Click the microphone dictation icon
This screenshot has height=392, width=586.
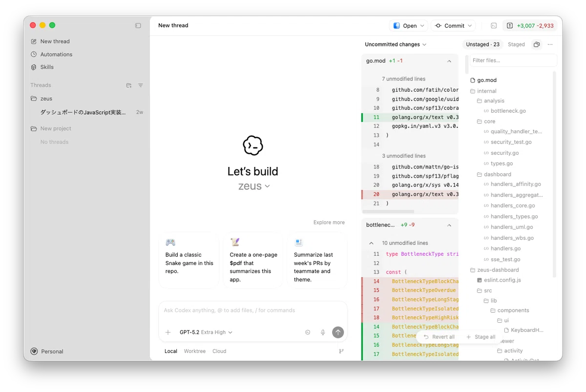323,332
